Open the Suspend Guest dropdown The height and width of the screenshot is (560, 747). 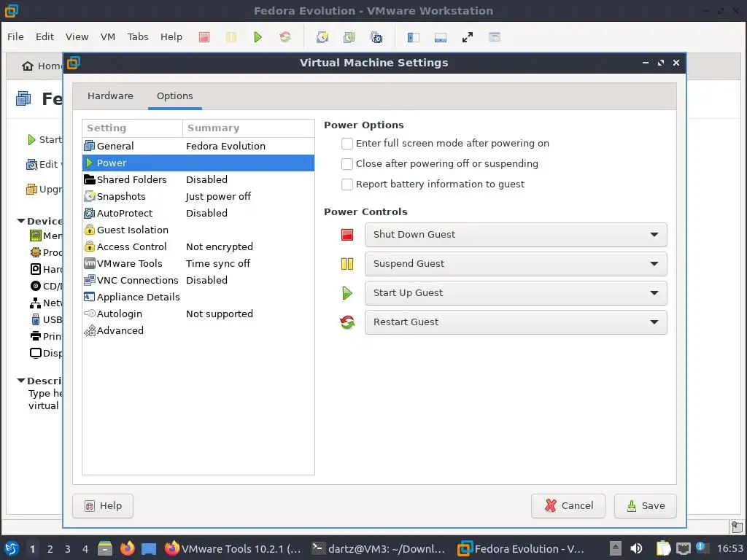click(516, 264)
